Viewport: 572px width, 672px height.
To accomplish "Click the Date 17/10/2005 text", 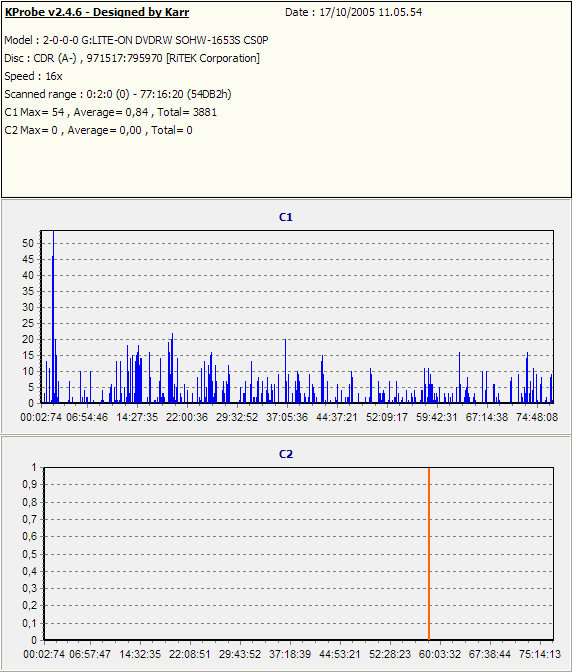I will pyautogui.click(x=353, y=12).
